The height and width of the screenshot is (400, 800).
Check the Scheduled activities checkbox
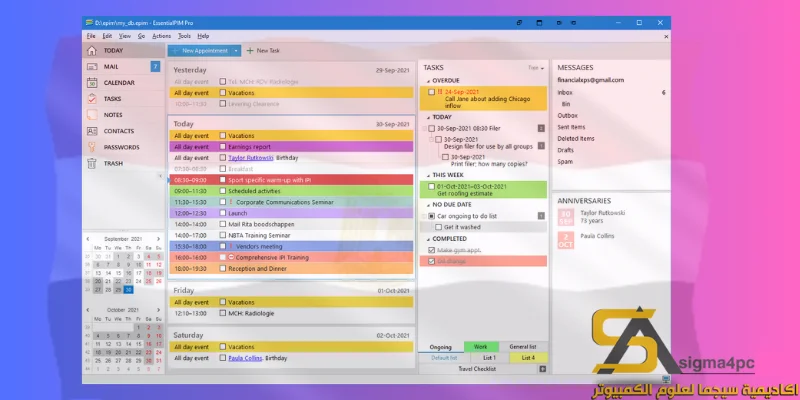coord(222,191)
